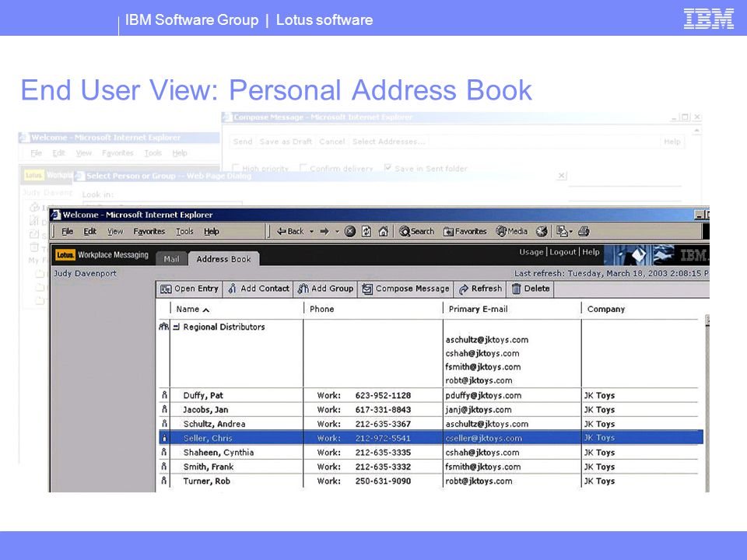Click the Delete button
This screenshot has height=560, width=747.
click(530, 289)
